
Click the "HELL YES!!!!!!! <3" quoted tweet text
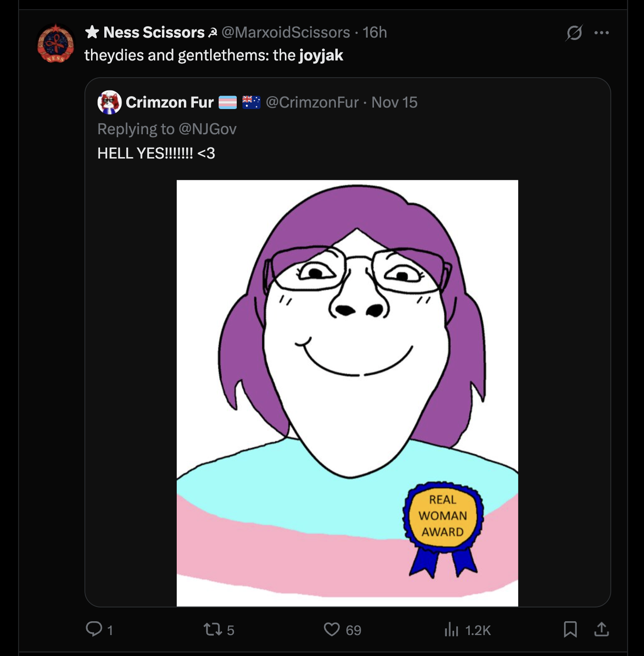tap(156, 153)
